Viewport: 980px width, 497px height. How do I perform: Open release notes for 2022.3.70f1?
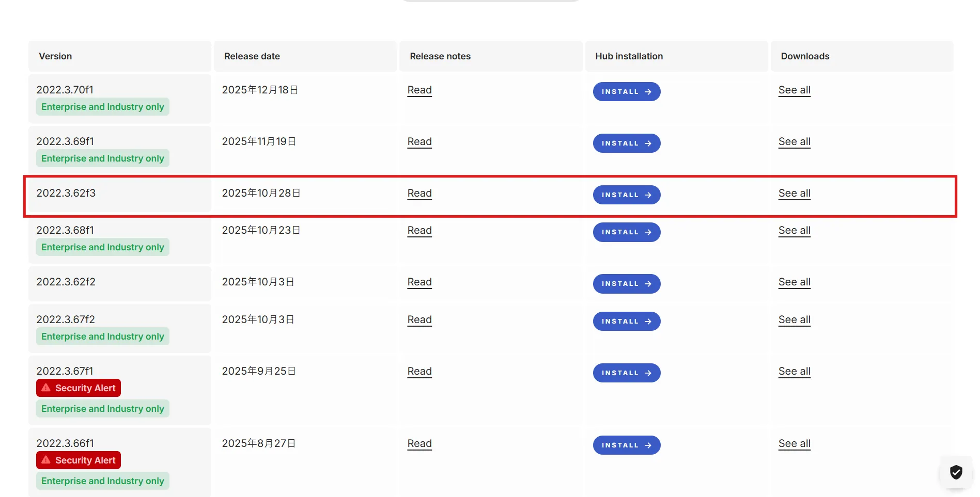[x=419, y=90]
